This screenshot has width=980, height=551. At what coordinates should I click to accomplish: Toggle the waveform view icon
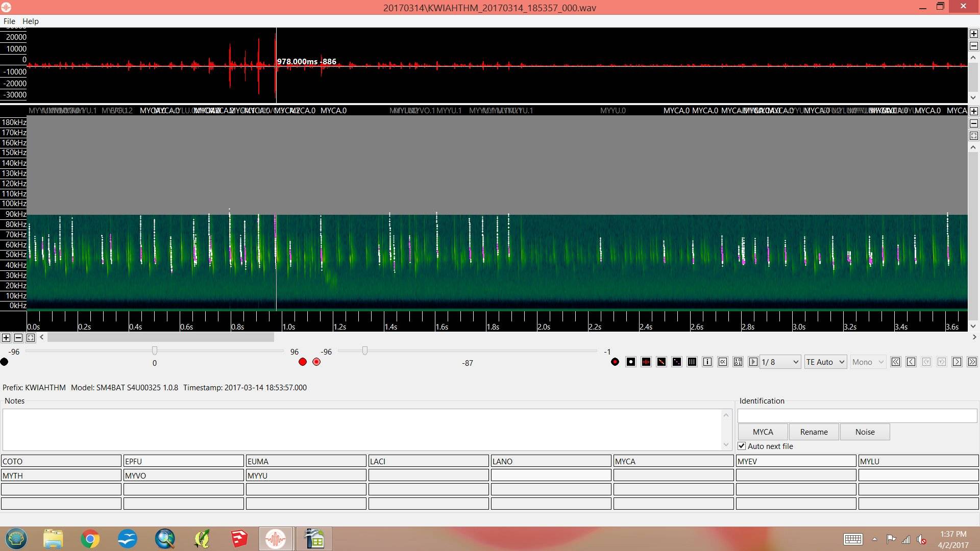[646, 362]
